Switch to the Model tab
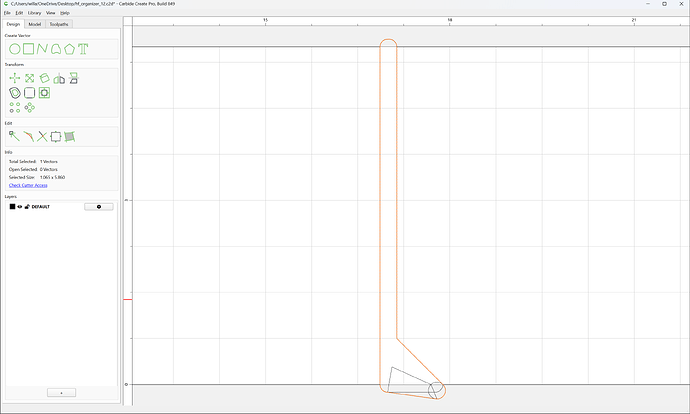This screenshot has width=690, height=414. click(x=35, y=24)
